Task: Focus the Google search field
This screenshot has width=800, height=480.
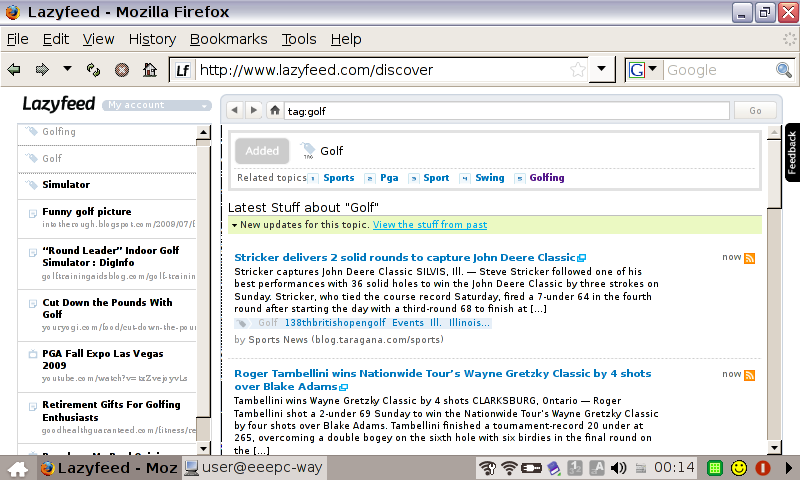Action: tap(719, 70)
